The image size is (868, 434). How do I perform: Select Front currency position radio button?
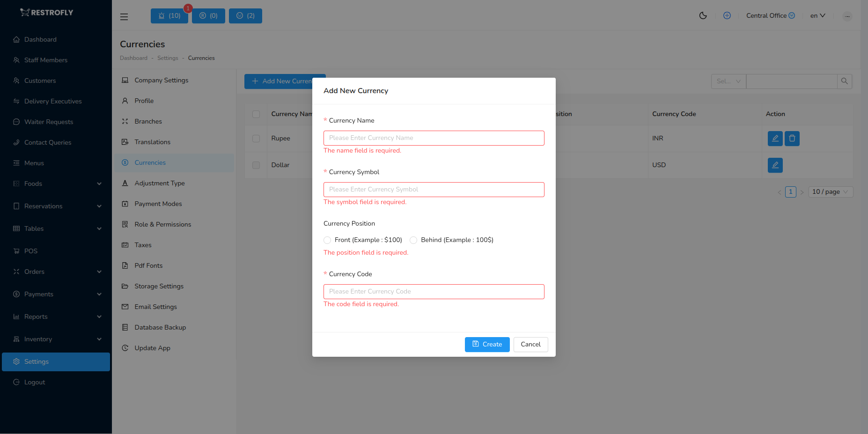pyautogui.click(x=327, y=240)
